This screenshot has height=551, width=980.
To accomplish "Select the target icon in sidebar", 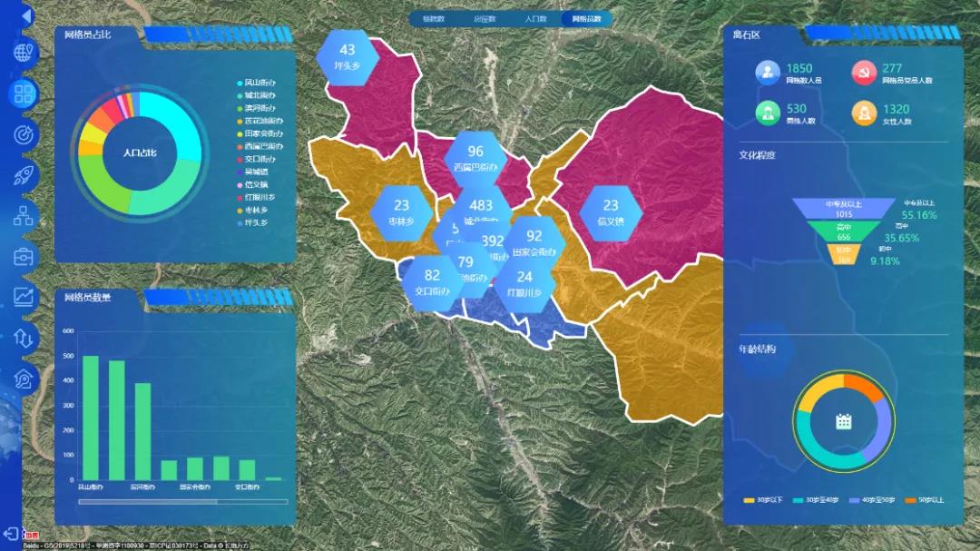I will pyautogui.click(x=24, y=134).
